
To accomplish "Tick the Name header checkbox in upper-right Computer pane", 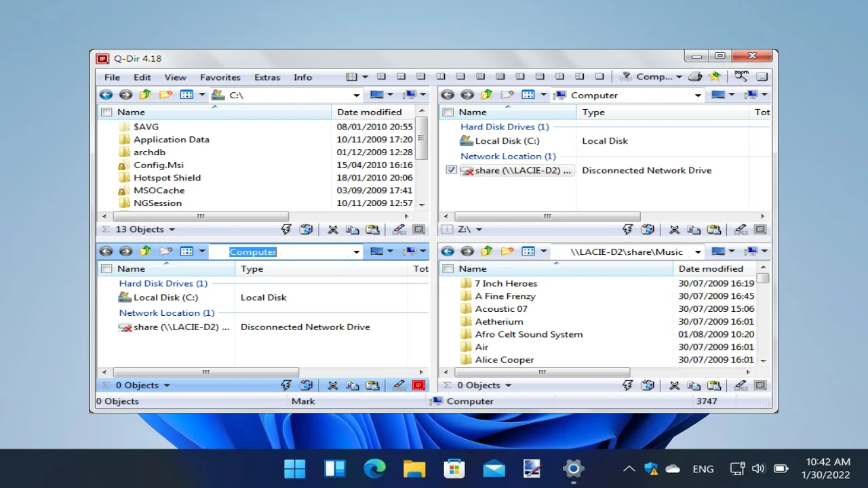I will click(x=448, y=112).
